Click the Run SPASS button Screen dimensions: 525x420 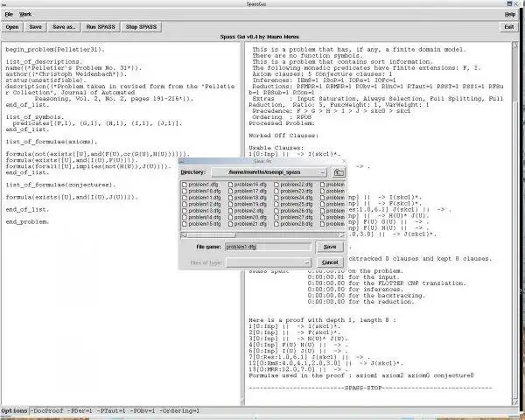(x=101, y=27)
